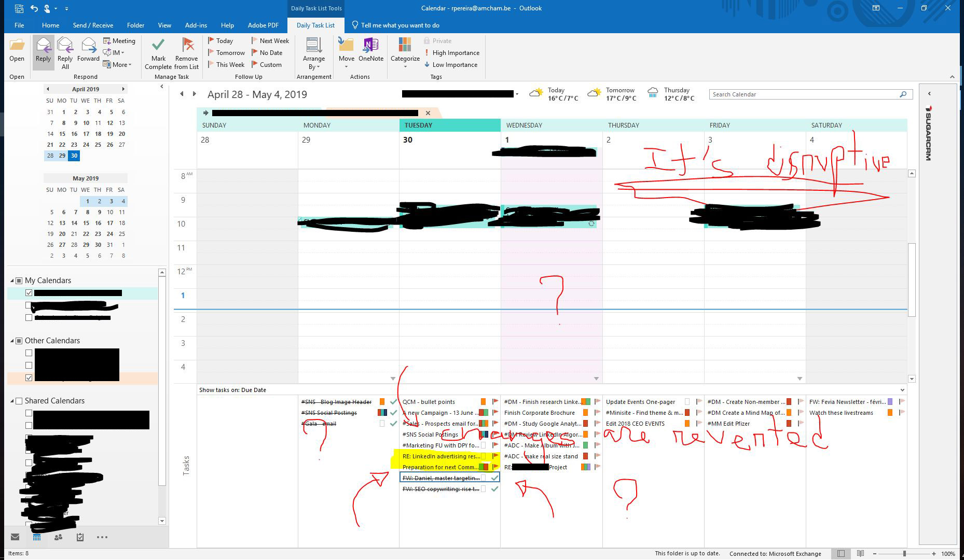
Task: Click the more navigation options ellipsis
Action: coord(102,537)
